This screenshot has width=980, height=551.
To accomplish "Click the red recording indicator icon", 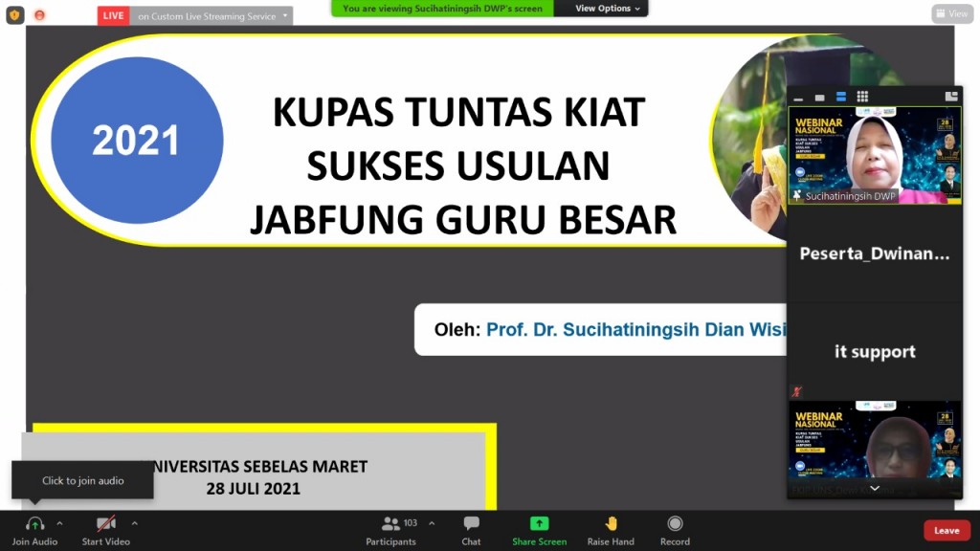I will [x=39, y=15].
